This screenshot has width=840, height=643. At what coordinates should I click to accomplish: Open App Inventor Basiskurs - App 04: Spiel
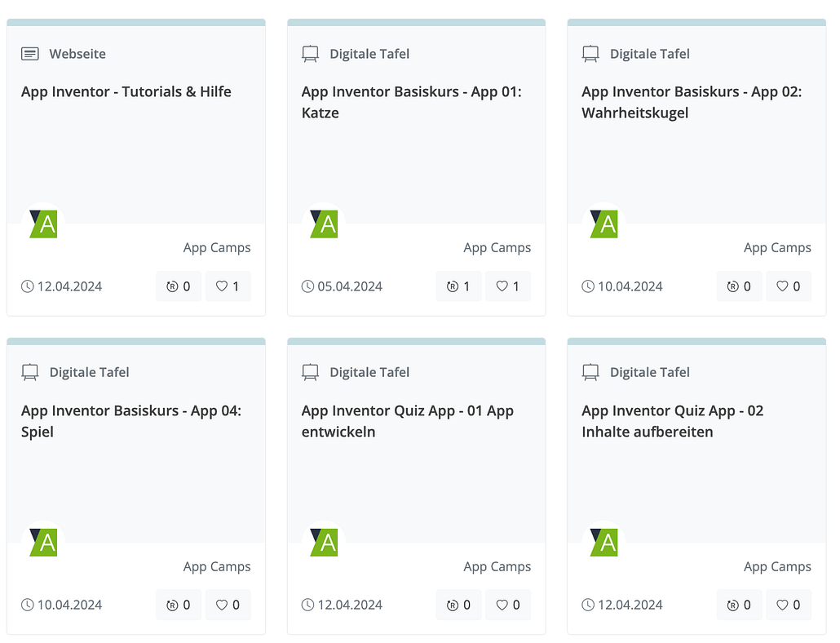(131, 420)
